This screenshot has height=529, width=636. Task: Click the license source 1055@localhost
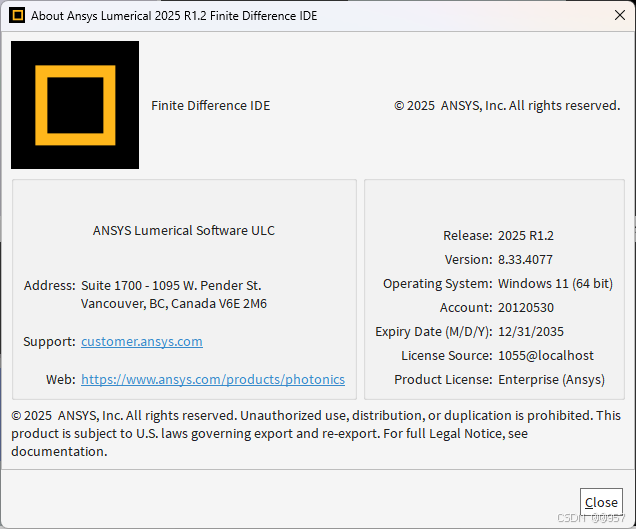(x=546, y=355)
